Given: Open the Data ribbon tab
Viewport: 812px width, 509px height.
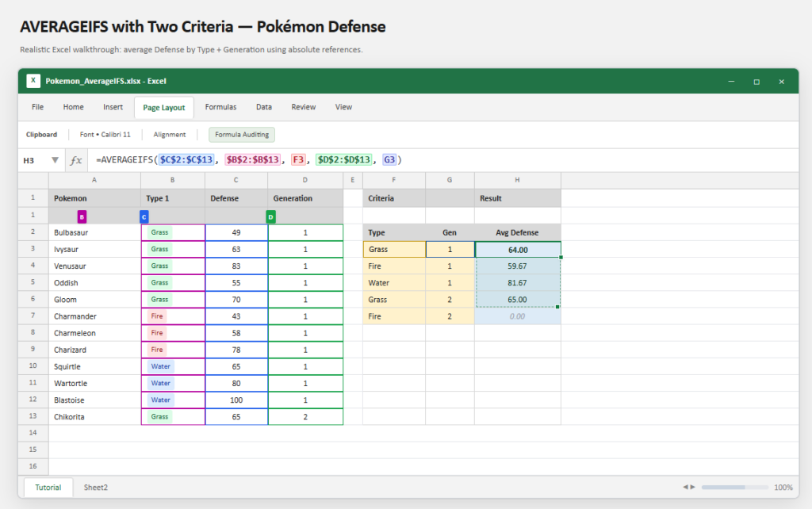Looking at the screenshot, I should (x=263, y=107).
